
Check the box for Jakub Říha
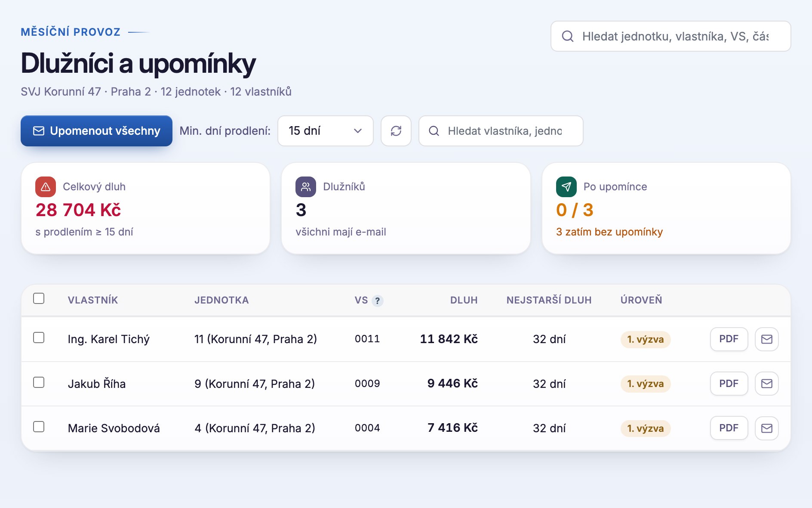[39, 382]
